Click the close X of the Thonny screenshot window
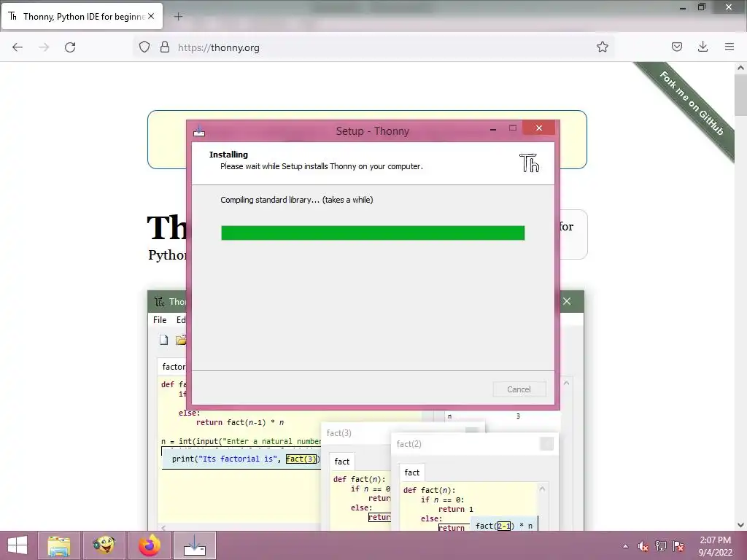This screenshot has height=560, width=747. click(x=567, y=301)
